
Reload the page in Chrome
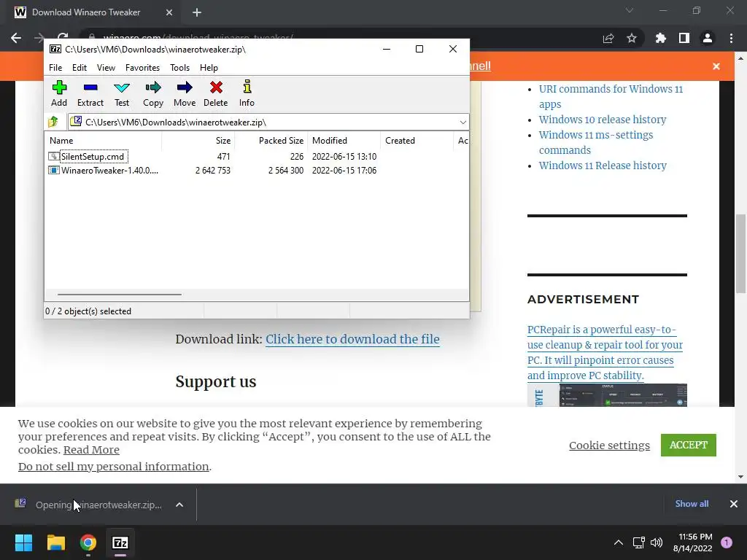click(x=63, y=36)
